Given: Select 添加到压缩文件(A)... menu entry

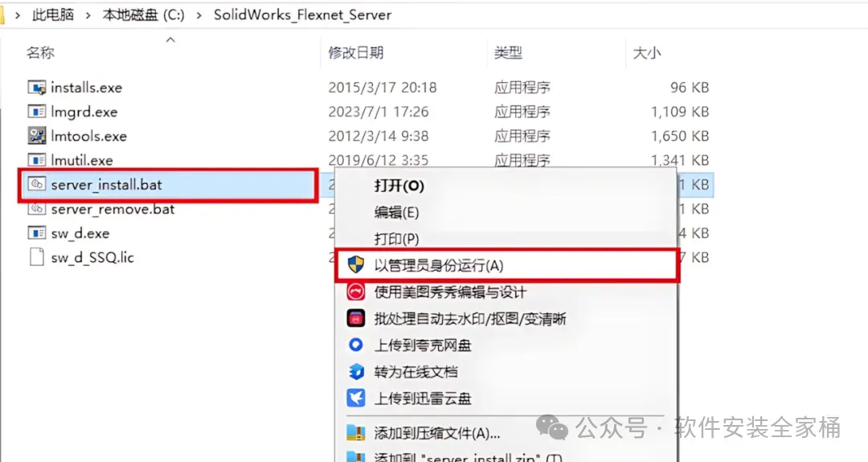Looking at the screenshot, I should click(437, 433).
